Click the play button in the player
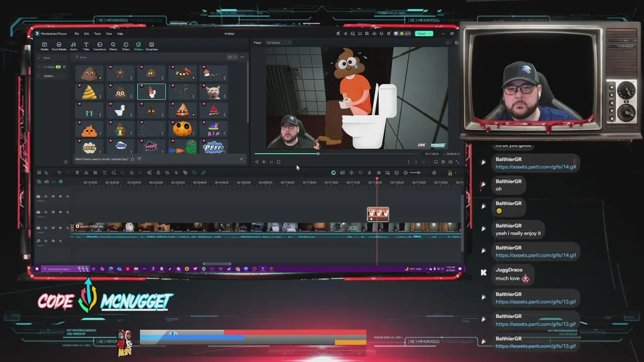The image size is (644, 362). point(264,162)
